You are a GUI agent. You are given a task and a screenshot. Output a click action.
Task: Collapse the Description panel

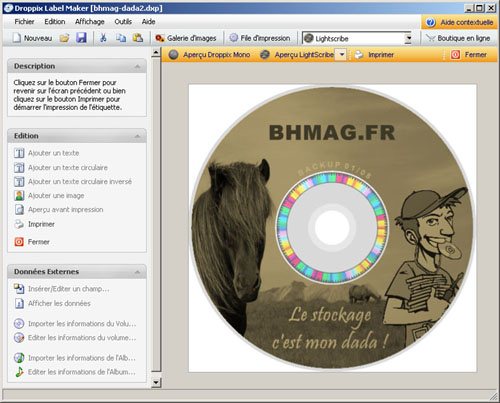137,66
